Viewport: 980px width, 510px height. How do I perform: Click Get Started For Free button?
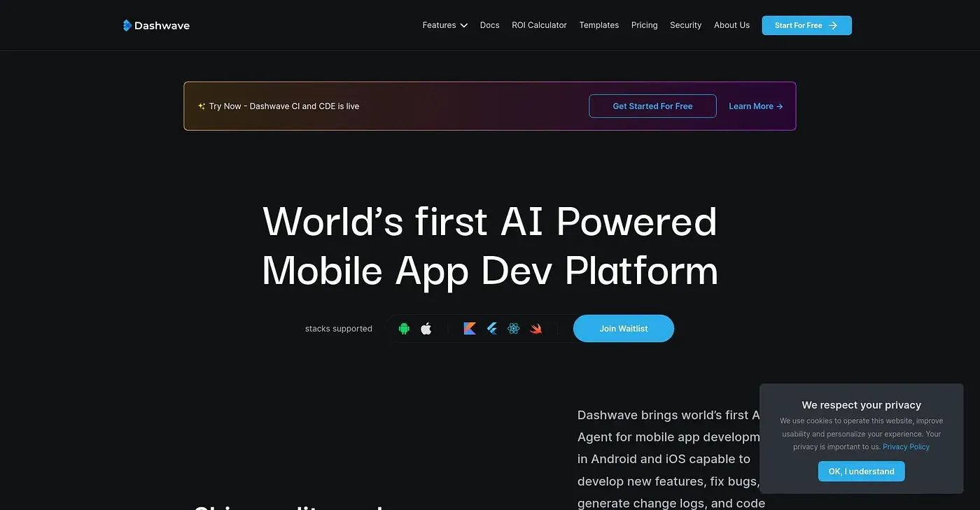(652, 106)
